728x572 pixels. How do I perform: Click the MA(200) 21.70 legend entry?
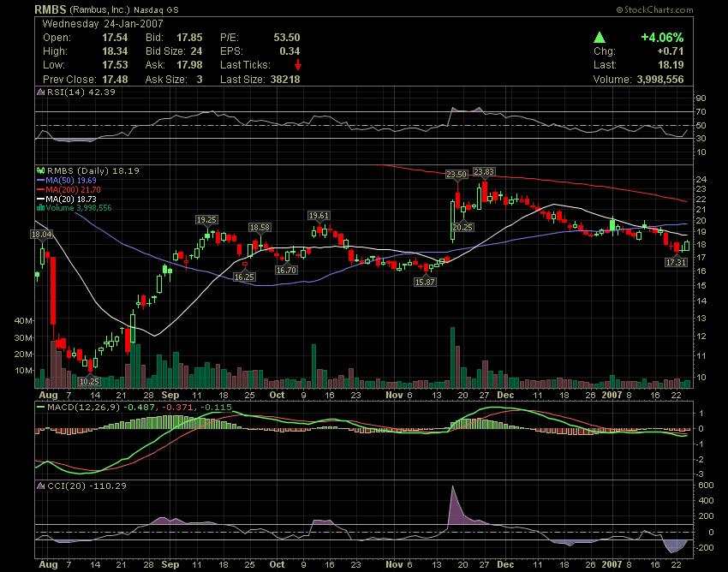pos(73,189)
